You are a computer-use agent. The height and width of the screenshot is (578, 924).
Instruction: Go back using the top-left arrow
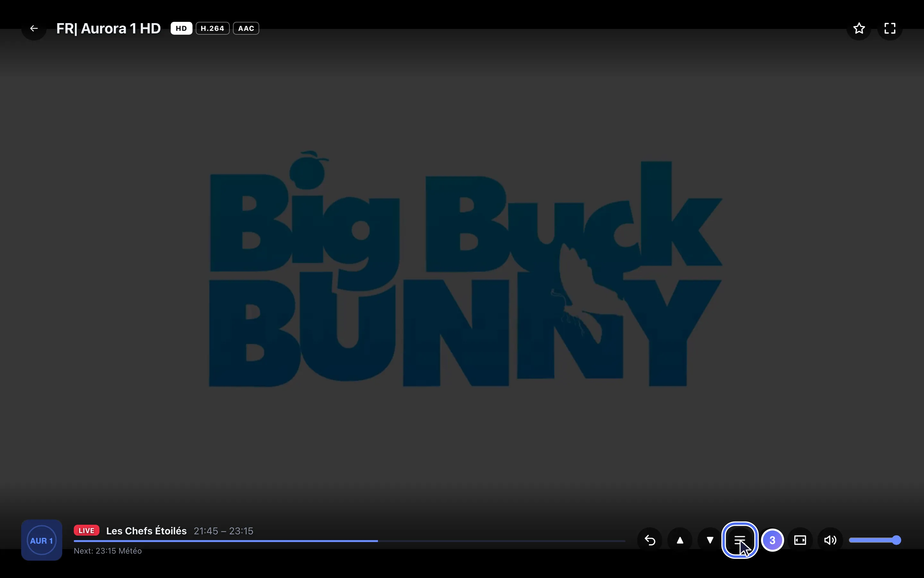click(34, 28)
